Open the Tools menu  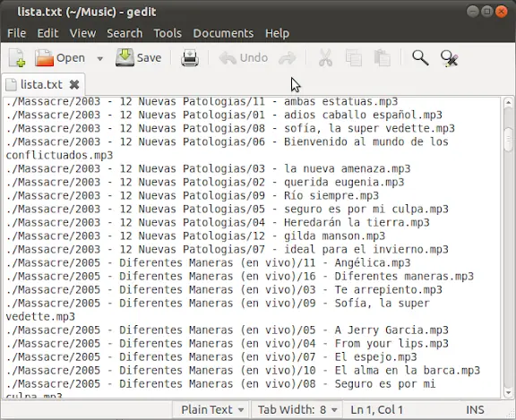pos(168,33)
